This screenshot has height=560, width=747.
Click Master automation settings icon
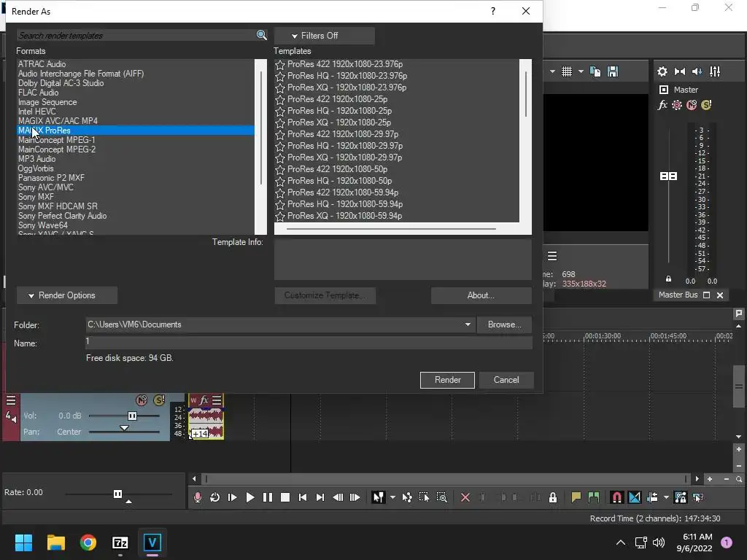tap(677, 105)
